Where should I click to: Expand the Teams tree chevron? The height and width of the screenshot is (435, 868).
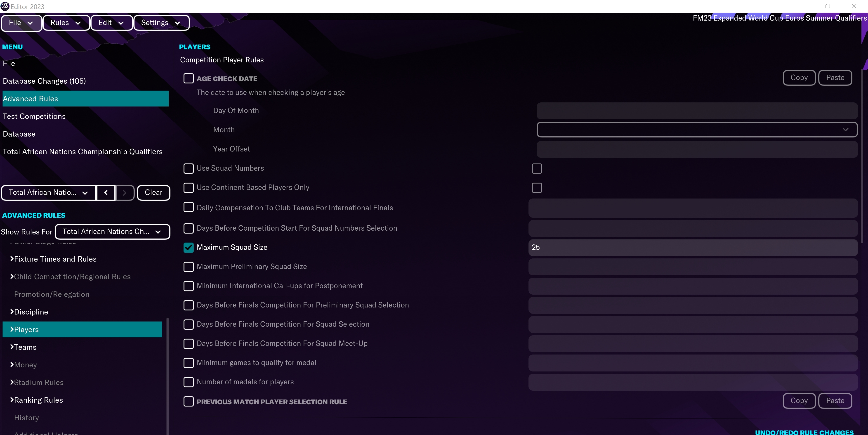tap(12, 347)
